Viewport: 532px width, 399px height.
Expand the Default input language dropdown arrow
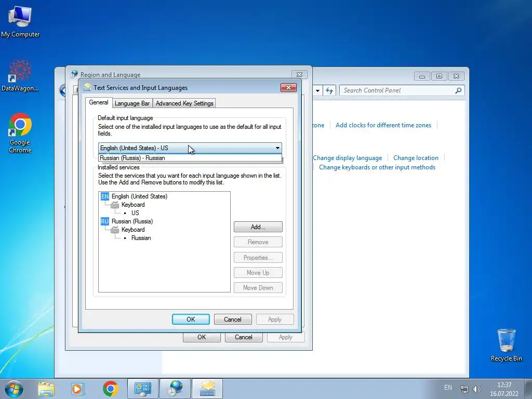pos(277,148)
